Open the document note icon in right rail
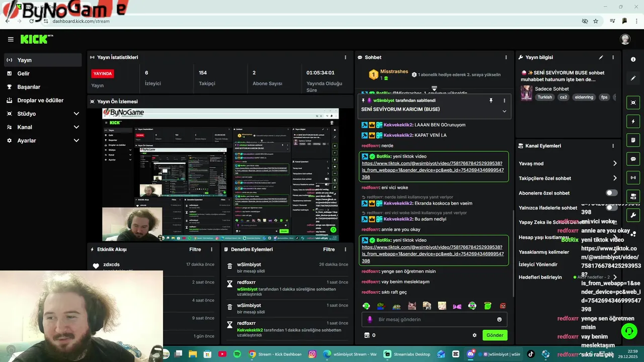This screenshot has height=362, width=644. pos(633,140)
